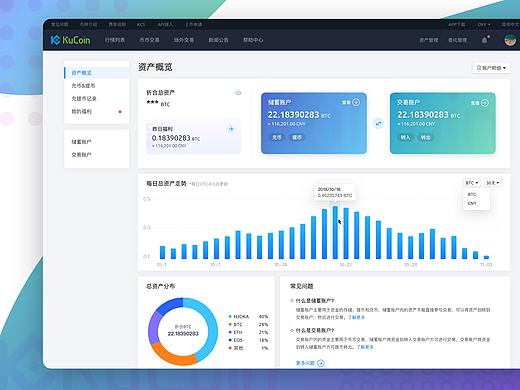Open 新闻公告 in main navigation

pyautogui.click(x=218, y=40)
